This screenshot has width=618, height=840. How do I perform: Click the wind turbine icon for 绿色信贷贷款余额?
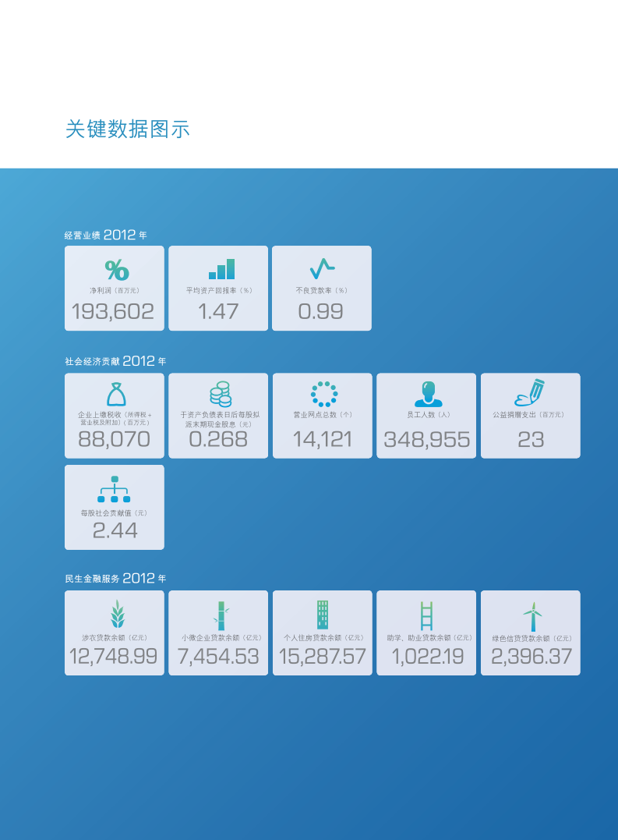pyautogui.click(x=532, y=617)
